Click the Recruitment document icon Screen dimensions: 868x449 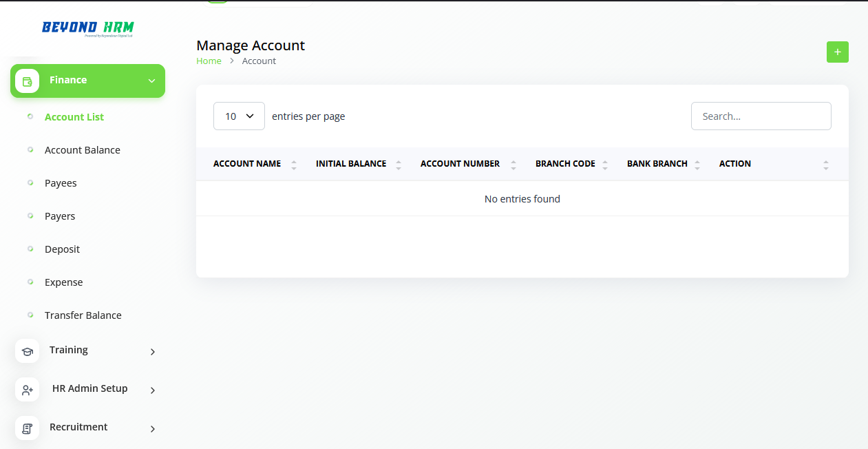tap(28, 428)
